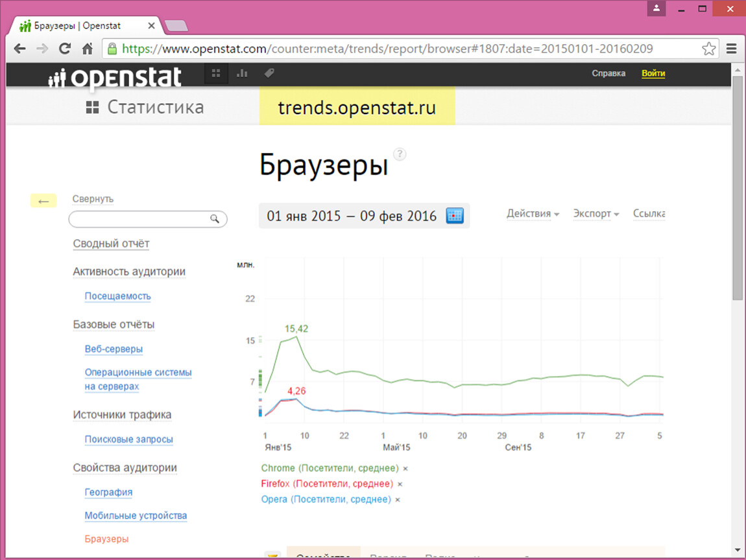746x560 pixels.
Task: Open a new browser tab
Action: [x=176, y=26]
